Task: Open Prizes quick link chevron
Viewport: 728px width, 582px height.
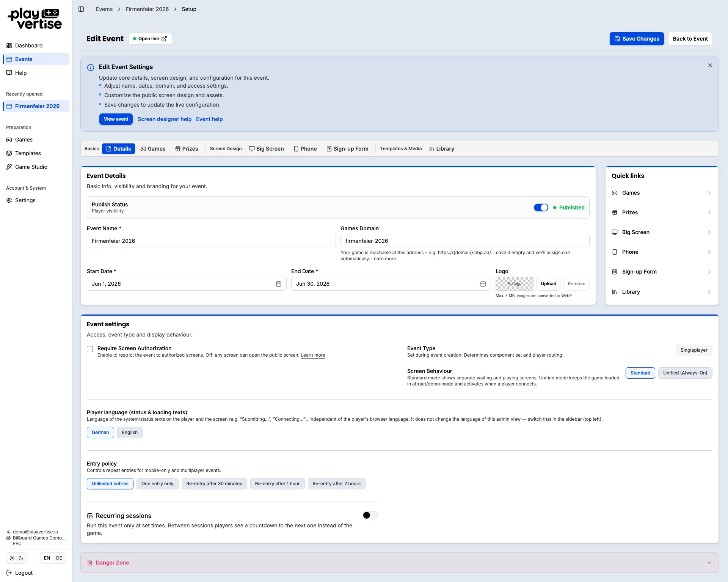Action: [709, 212]
